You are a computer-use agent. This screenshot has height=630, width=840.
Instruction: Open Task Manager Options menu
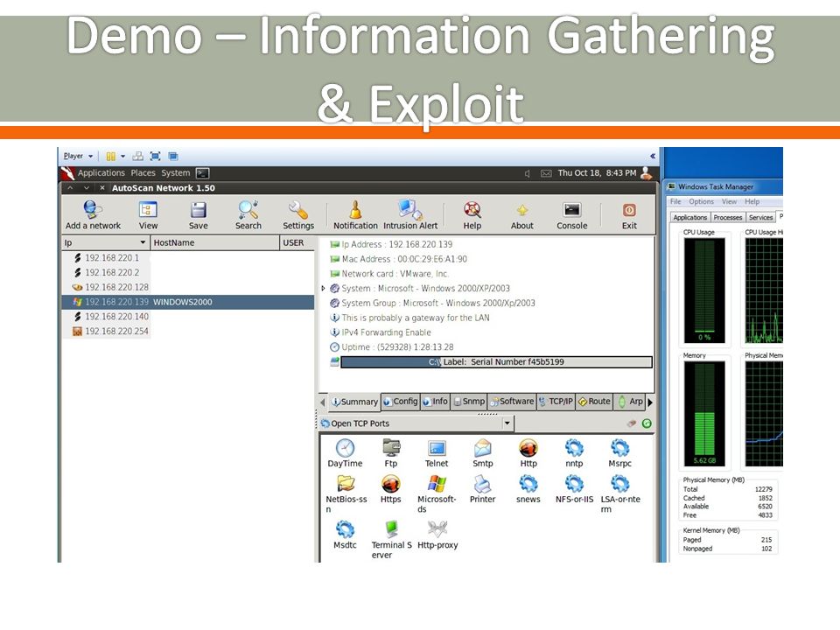click(x=701, y=201)
